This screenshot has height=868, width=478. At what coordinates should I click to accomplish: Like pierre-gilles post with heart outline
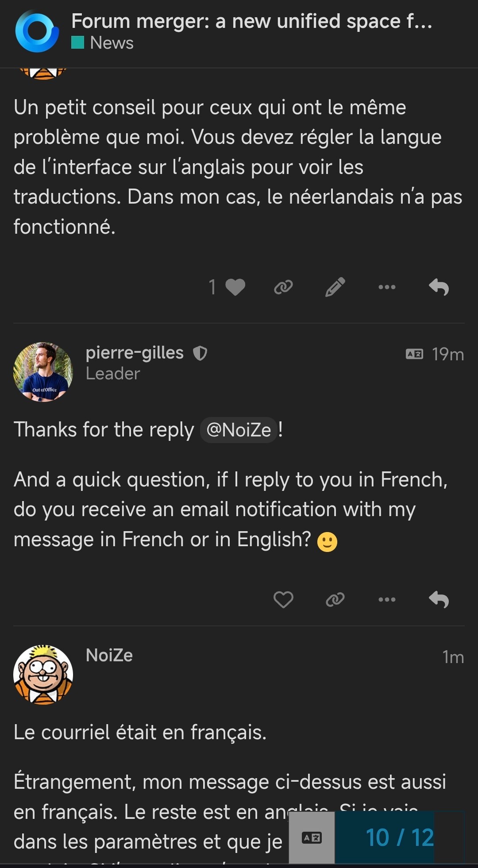(283, 600)
